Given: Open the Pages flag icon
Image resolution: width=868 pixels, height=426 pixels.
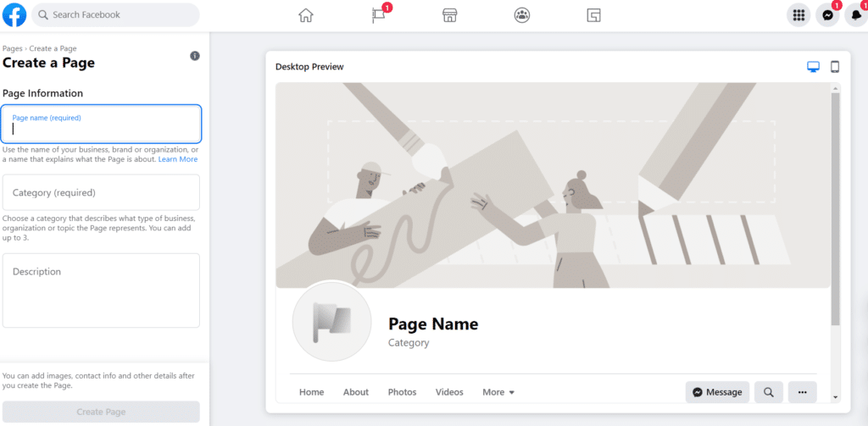Looking at the screenshot, I should (x=378, y=15).
